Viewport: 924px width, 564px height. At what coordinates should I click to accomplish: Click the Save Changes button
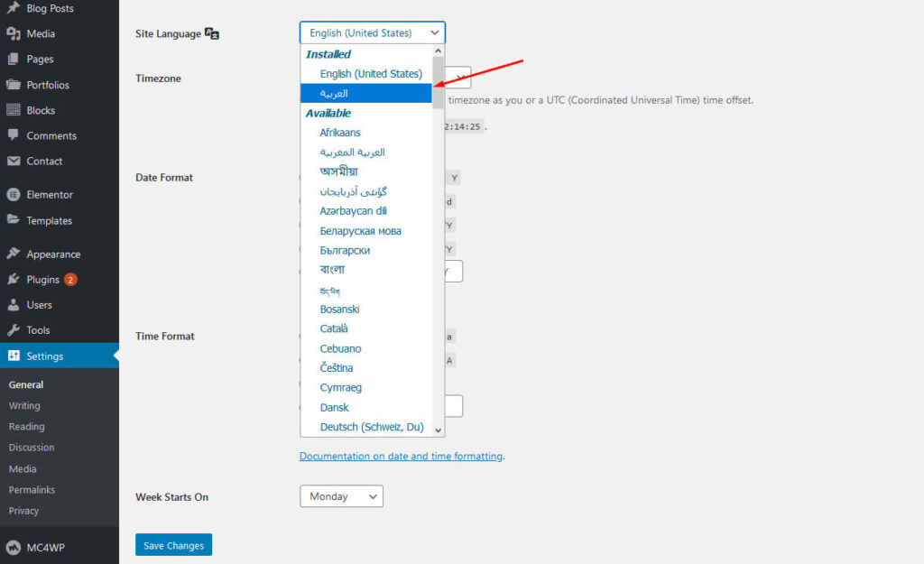(173, 544)
